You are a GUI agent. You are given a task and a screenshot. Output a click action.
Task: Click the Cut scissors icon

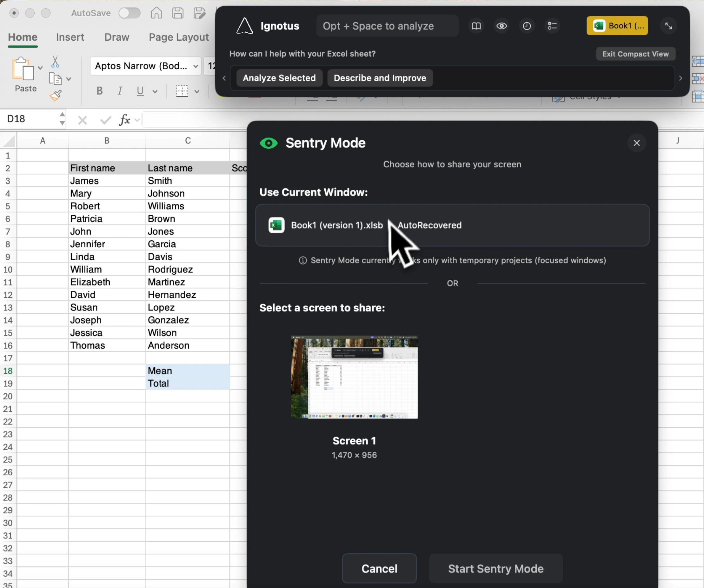coord(55,61)
